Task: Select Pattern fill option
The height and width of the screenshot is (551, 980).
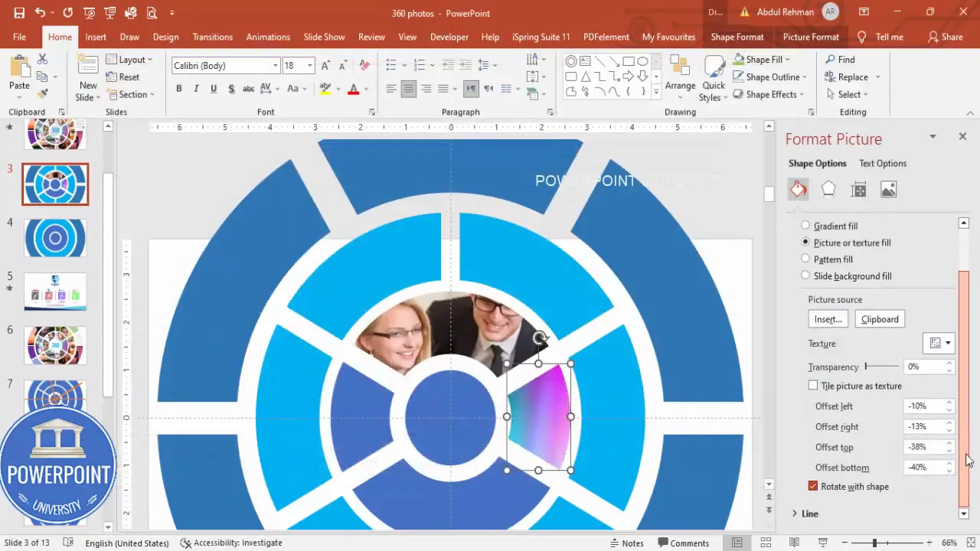Action: point(805,259)
